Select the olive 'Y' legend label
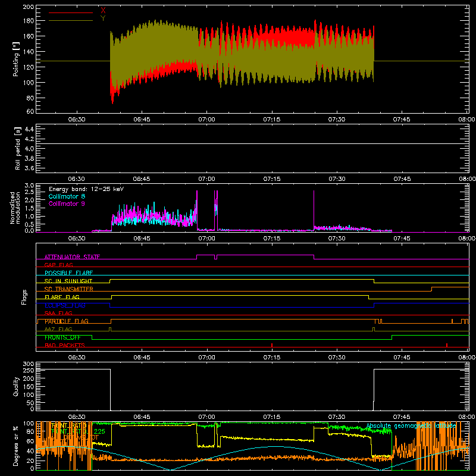The image size is (476, 476). tap(103, 18)
